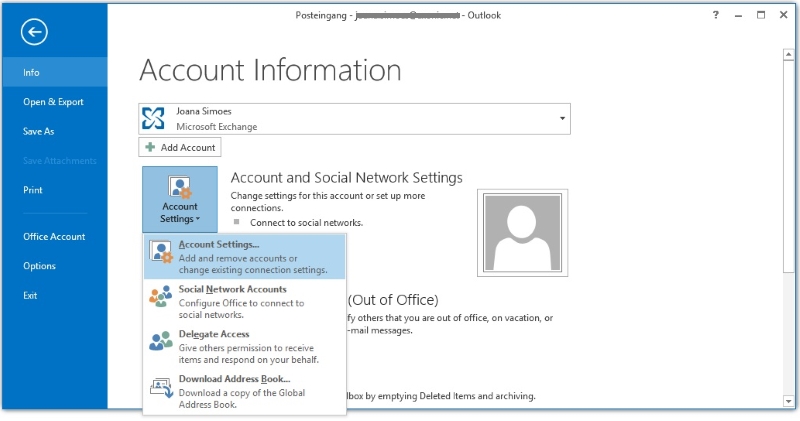This screenshot has height=421, width=800.
Task: Open Social Network Accounts entry
Action: tap(244, 302)
